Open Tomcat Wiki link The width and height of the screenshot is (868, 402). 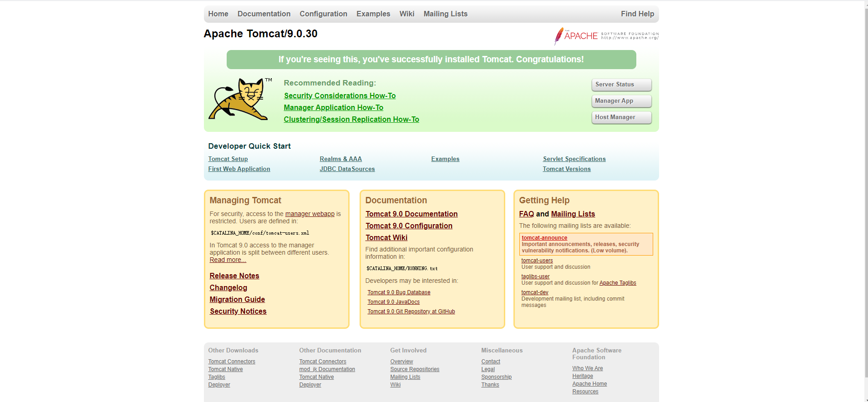click(x=386, y=237)
